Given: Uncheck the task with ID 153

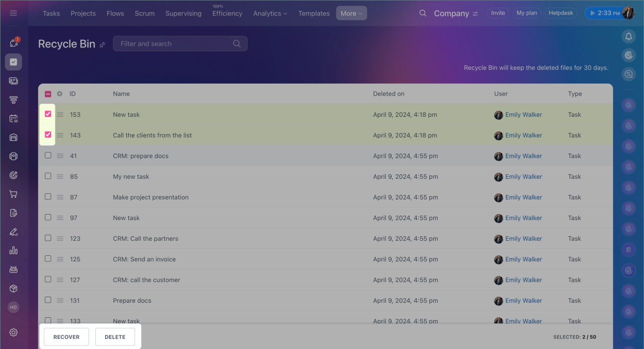Looking at the screenshot, I should tap(48, 114).
